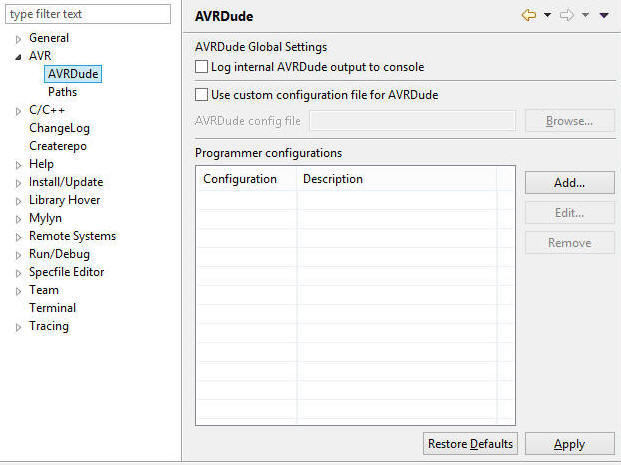Open the preferences view menu triangle
The height and width of the screenshot is (465, 621).
click(604, 15)
